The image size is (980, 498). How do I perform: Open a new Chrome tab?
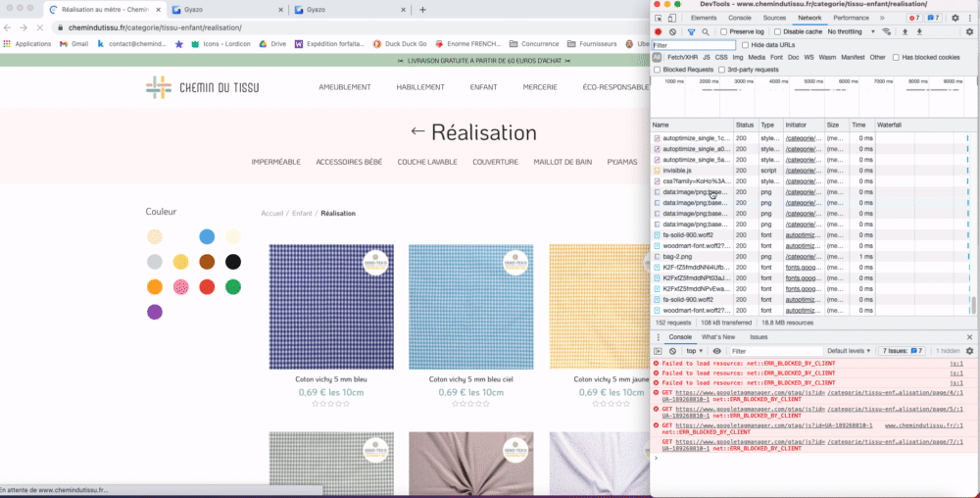422,10
